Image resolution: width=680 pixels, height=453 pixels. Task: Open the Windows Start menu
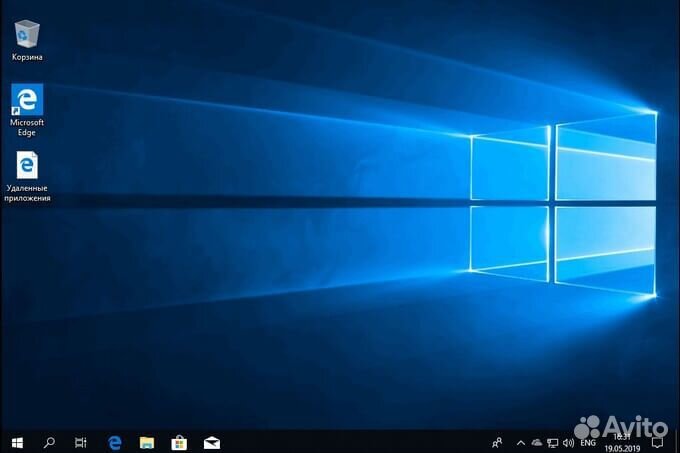[x=17, y=443]
